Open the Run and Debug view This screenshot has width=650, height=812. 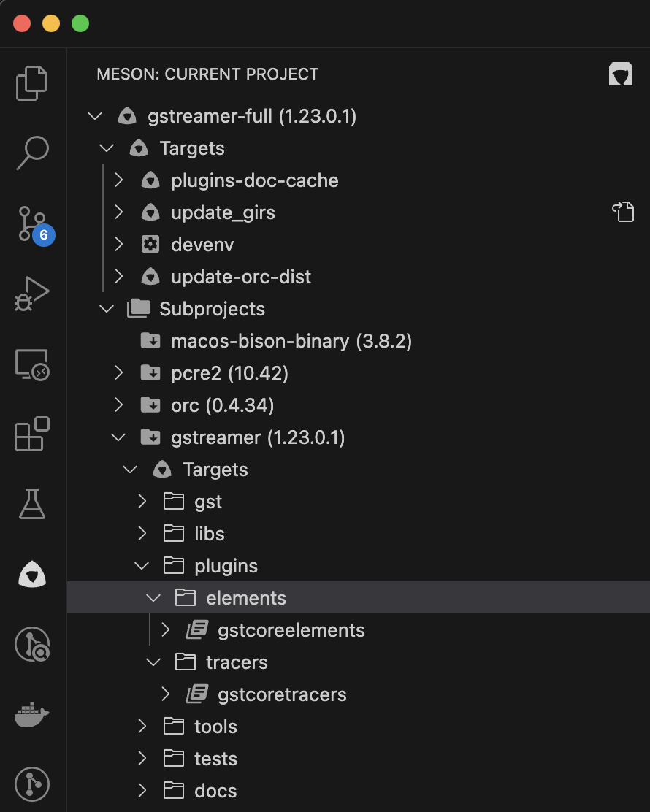(x=32, y=294)
